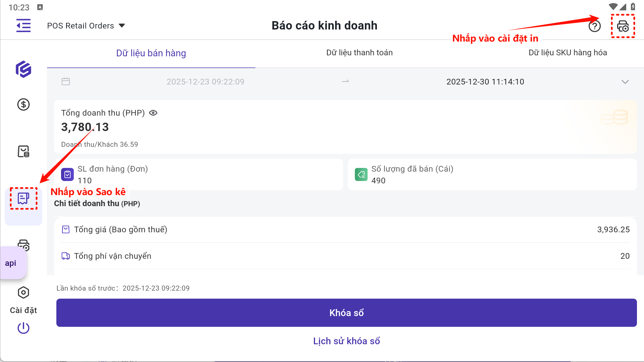Select the Dữ liệu bán hàng tab
Screen dimensions: 644x362
point(151,53)
